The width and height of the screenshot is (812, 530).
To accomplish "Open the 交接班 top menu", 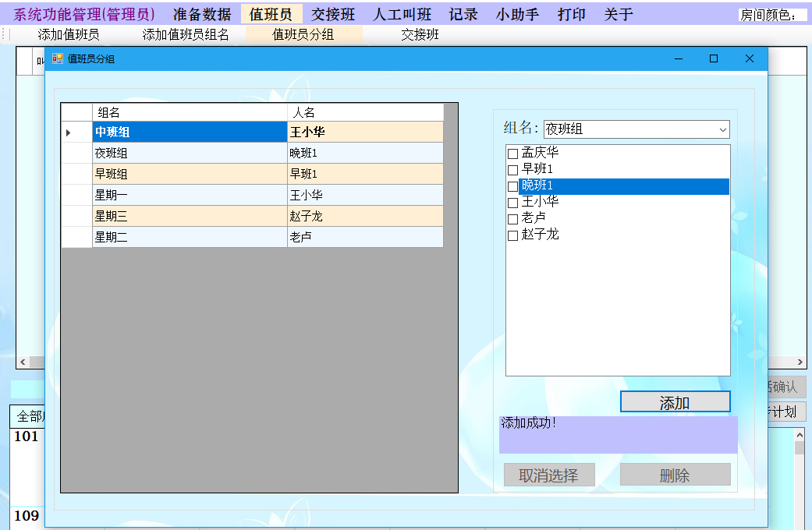I will pos(333,15).
